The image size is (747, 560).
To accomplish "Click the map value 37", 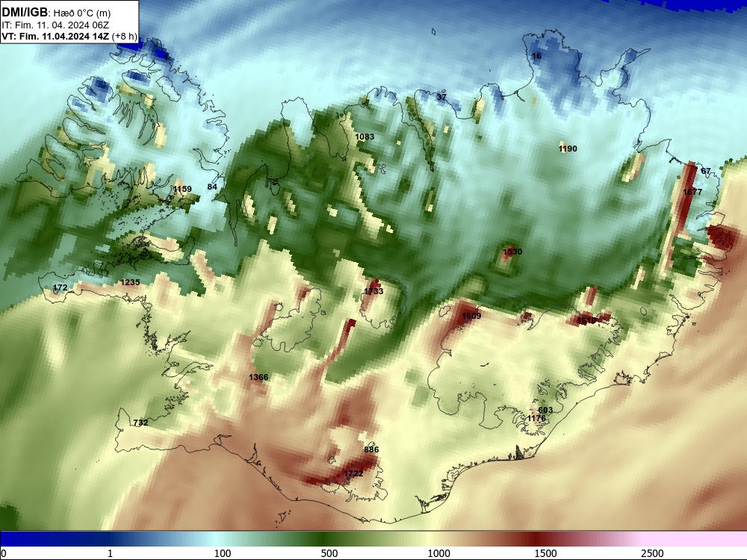I will coord(441,97).
